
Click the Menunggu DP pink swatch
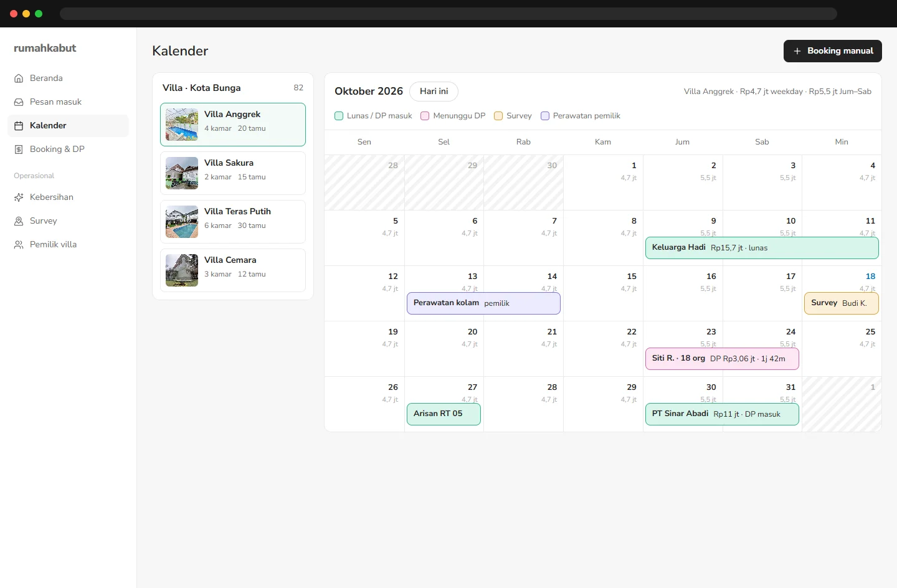click(x=425, y=116)
